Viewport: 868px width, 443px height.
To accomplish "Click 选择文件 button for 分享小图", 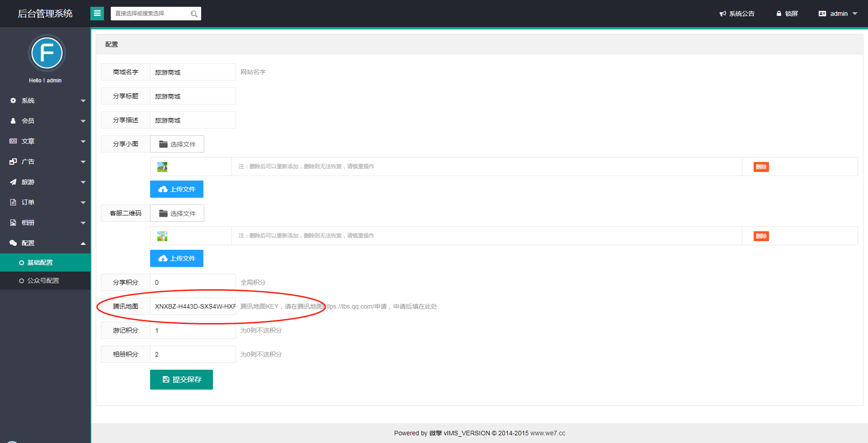I will click(177, 144).
